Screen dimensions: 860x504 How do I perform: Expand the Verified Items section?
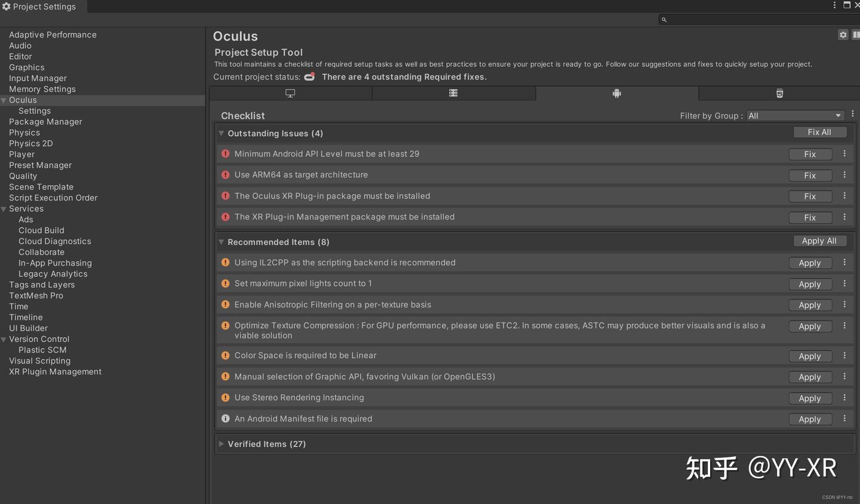(222, 444)
